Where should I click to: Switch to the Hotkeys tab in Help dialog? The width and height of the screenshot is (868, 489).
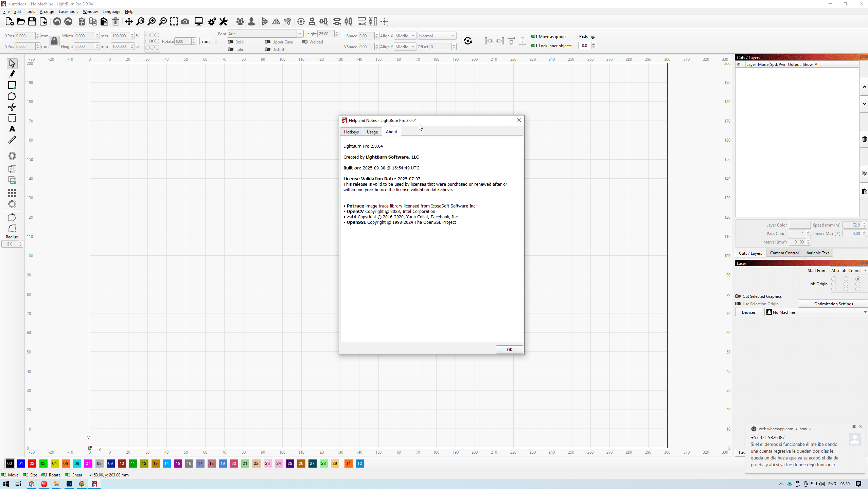351,132
